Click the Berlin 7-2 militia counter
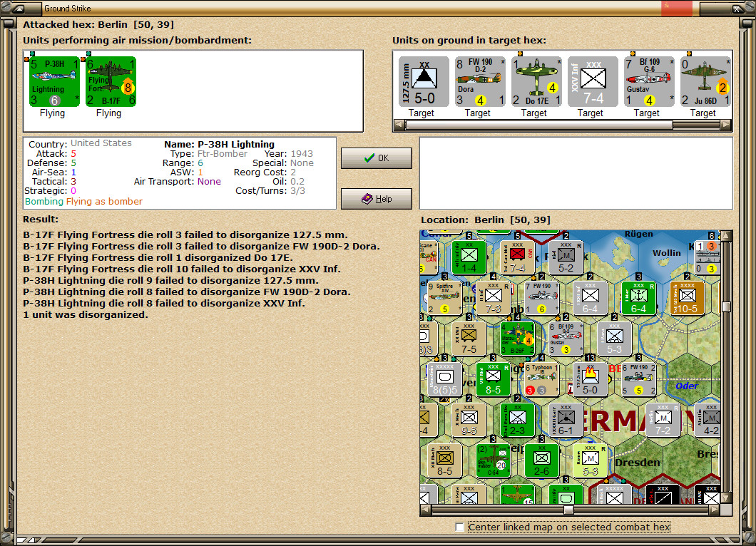 click(x=663, y=420)
